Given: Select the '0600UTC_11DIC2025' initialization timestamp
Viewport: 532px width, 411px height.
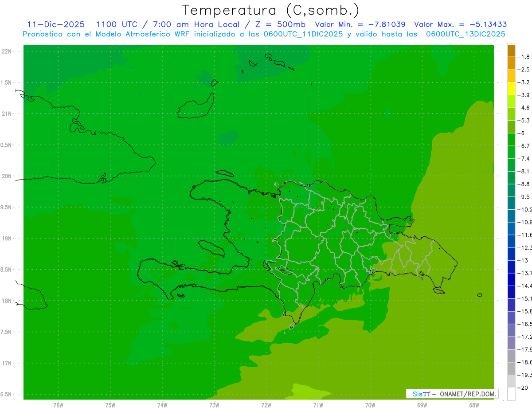Looking at the screenshot, I should (x=303, y=34).
